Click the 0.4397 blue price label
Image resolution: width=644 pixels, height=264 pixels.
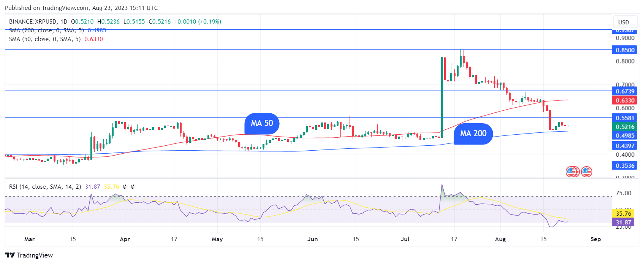pyautogui.click(x=625, y=146)
